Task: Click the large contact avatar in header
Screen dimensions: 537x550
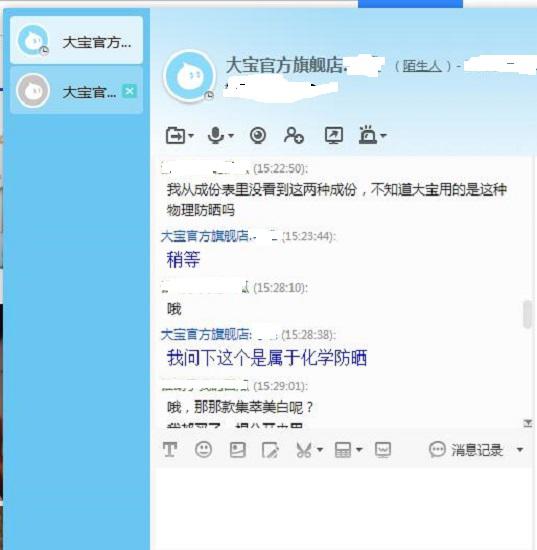Action: [189, 75]
